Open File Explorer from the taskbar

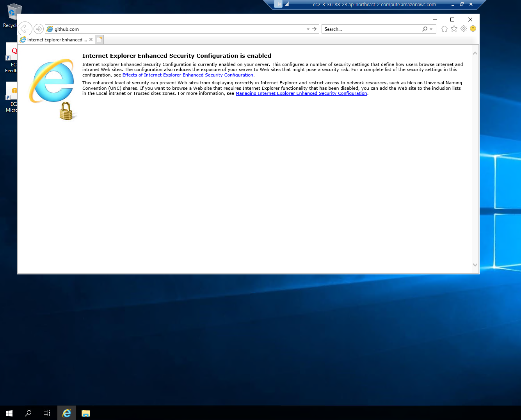click(86, 413)
